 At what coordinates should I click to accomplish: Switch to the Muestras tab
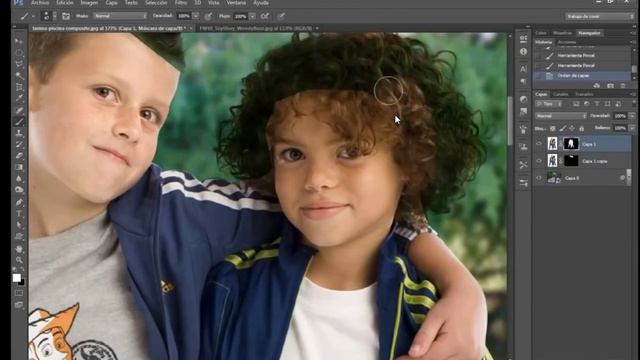[562, 33]
